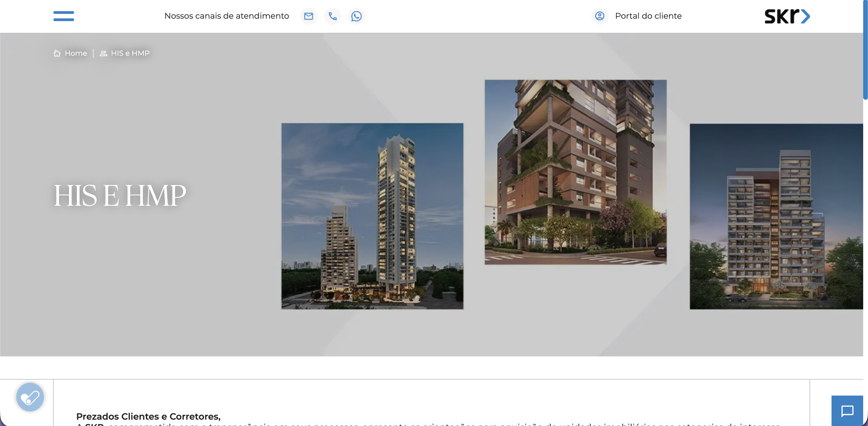The image size is (868, 426).
Task: Click the phone contact icon
Action: tap(332, 16)
